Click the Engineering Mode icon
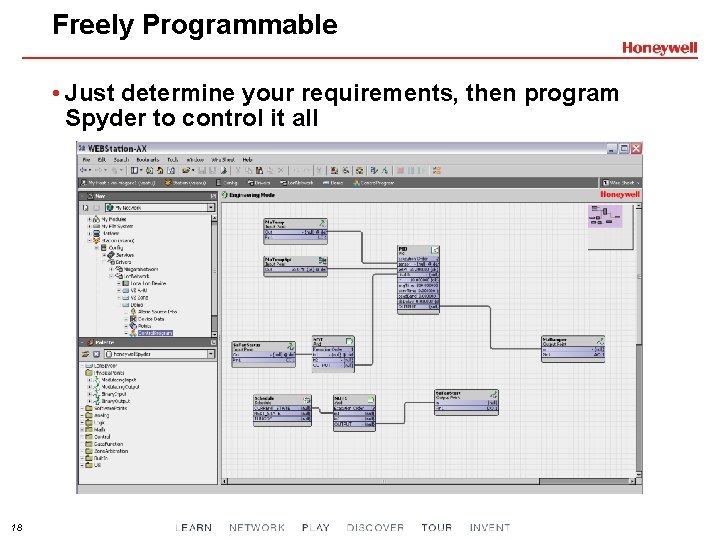Image resolution: width=720 pixels, height=540 pixels. click(225, 195)
